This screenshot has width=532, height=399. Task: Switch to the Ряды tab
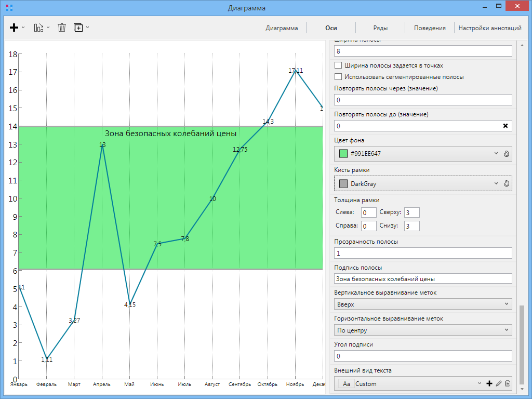coord(380,28)
